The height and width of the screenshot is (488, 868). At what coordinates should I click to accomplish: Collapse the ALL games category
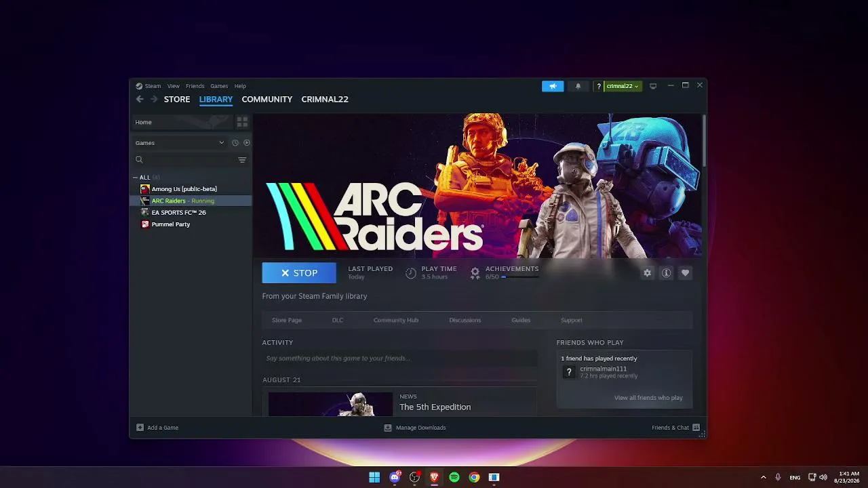135,178
